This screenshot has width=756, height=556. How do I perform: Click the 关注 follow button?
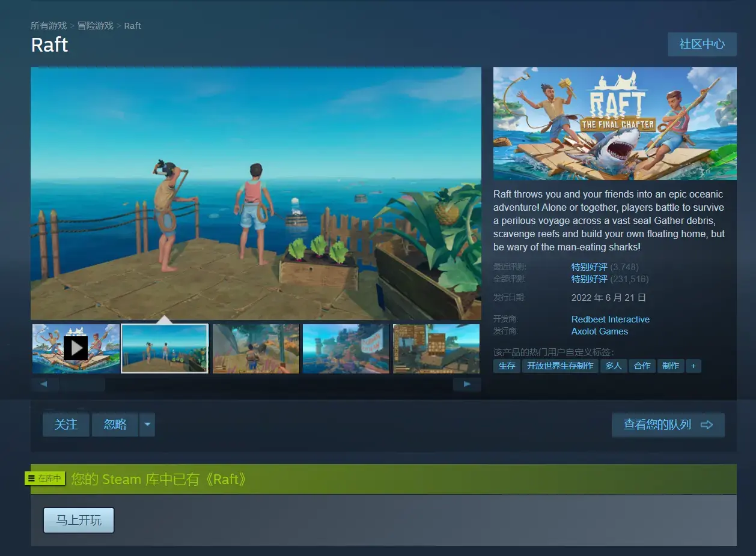(66, 425)
